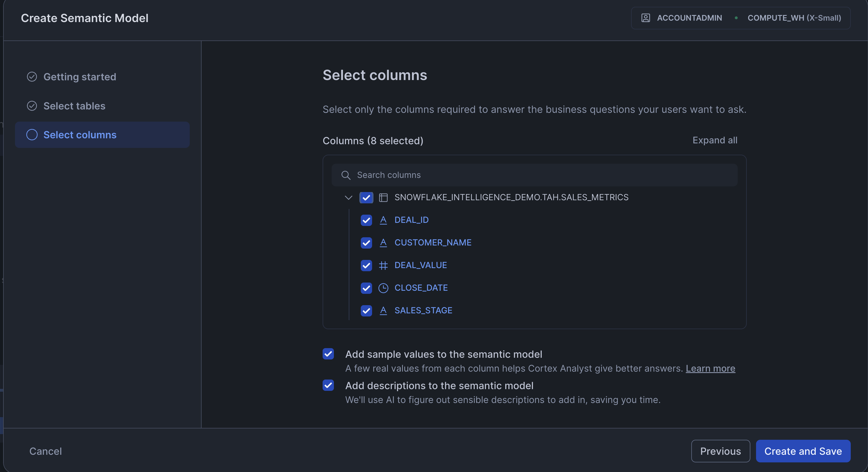Viewport: 868px width, 472px height.
Task: Click the clock icon beside CLOSE_DATE
Action: (383, 288)
